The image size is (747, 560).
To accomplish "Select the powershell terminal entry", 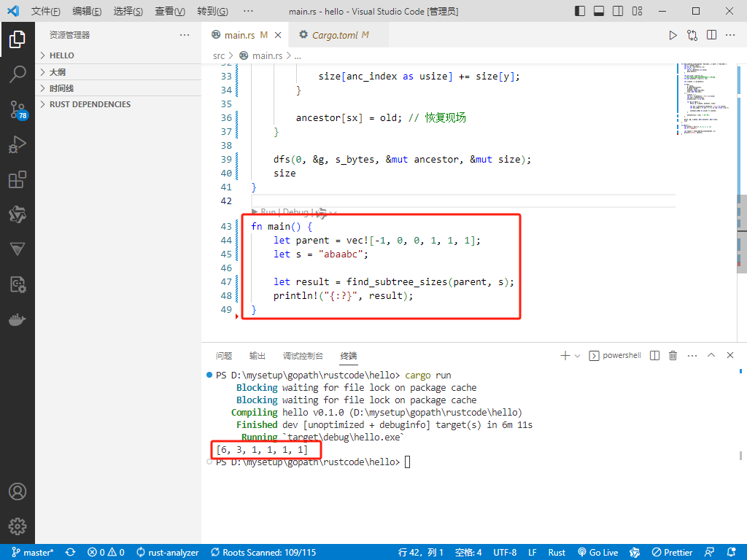I will coord(615,355).
